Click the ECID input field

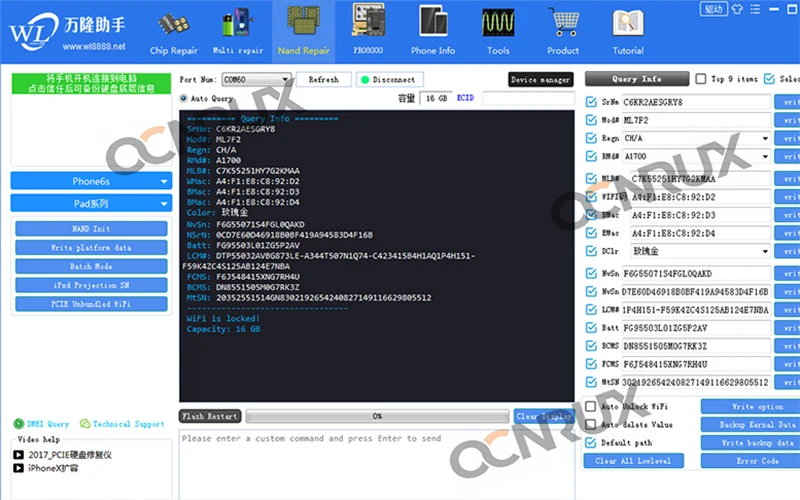tap(528, 98)
